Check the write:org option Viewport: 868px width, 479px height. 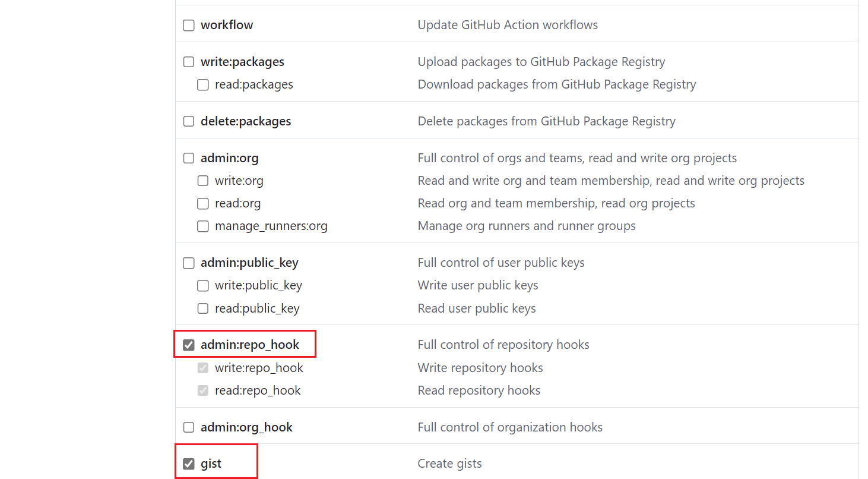203,181
